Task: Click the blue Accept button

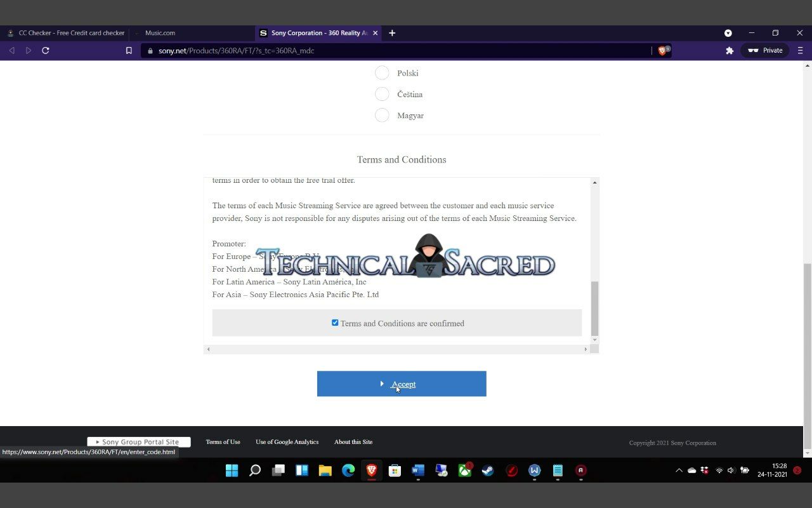Action: point(402,384)
